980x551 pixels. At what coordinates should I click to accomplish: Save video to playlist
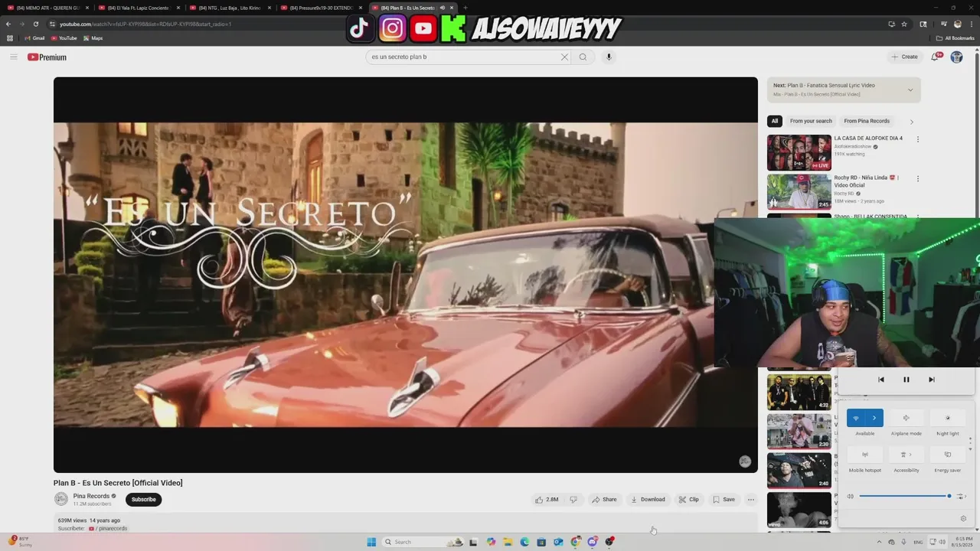pos(724,500)
